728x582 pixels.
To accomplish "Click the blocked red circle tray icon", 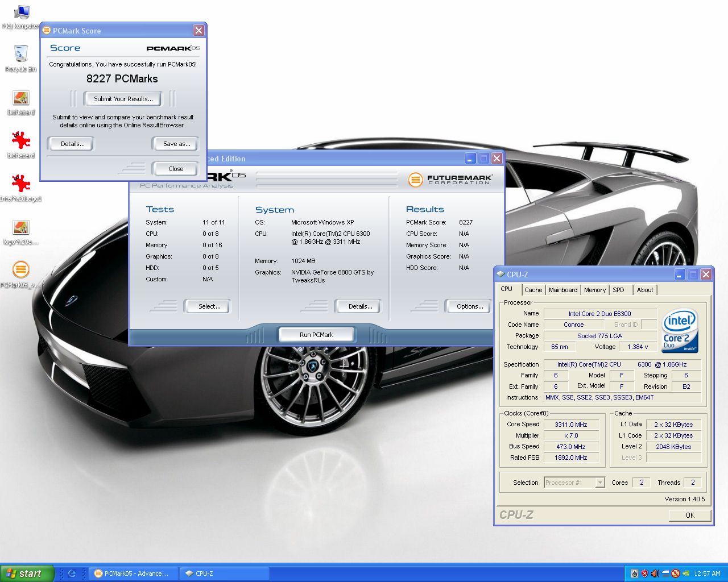I will pyautogui.click(x=676, y=573).
